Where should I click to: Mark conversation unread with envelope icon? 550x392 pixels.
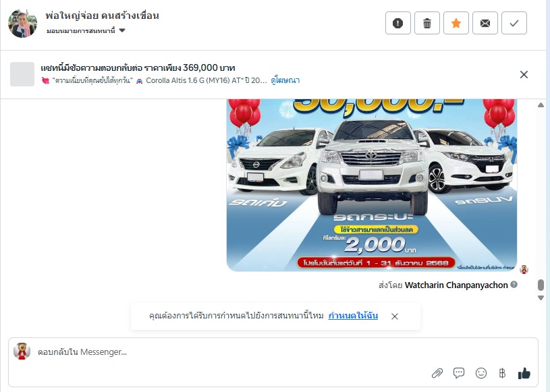pos(485,23)
